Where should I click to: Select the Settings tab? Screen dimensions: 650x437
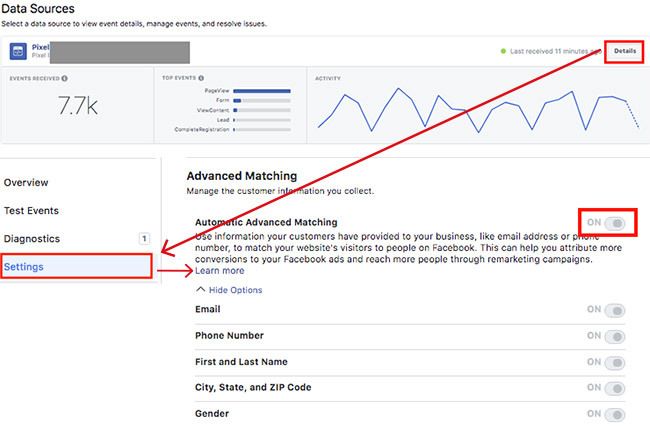(24, 267)
